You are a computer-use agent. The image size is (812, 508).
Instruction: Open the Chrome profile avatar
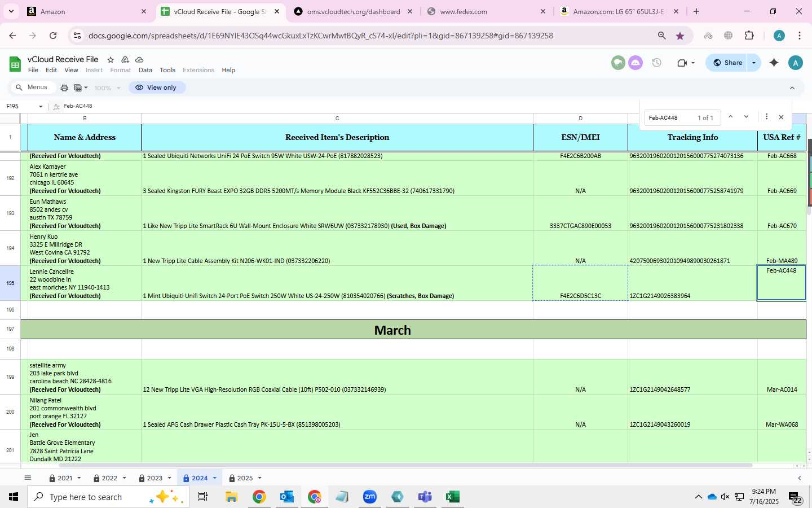[x=779, y=36]
